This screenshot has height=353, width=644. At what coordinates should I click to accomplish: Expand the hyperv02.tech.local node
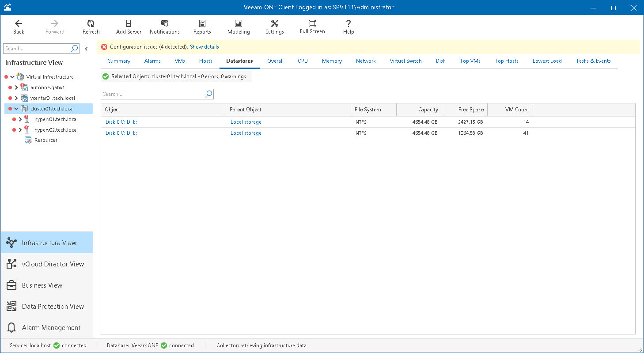pyautogui.click(x=20, y=130)
